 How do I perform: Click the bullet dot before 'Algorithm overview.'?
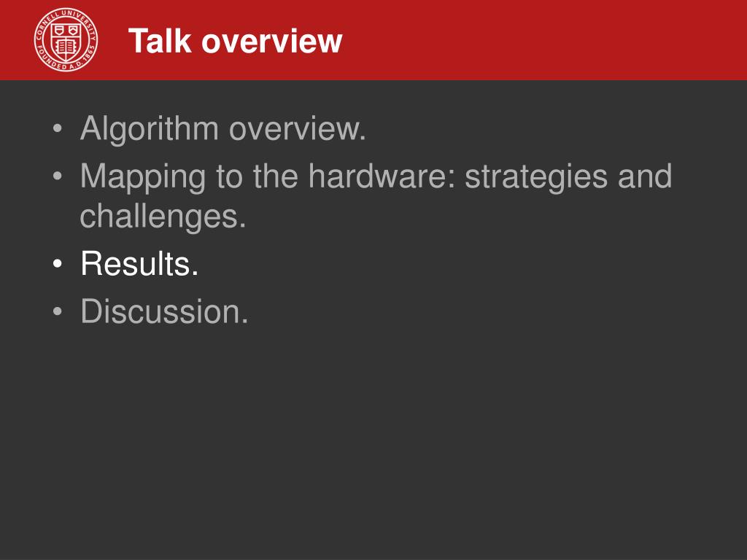point(58,128)
